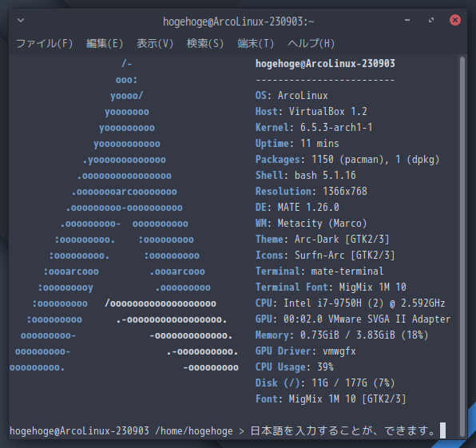Viewport: 476px width, 448px height.
Task: Open the 検索(S) menu
Action: (x=205, y=43)
